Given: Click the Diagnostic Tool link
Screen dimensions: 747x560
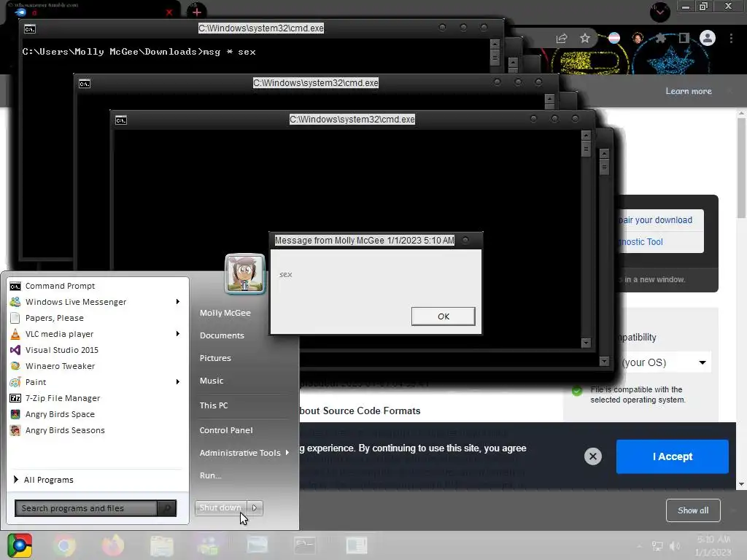Looking at the screenshot, I should (x=640, y=242).
